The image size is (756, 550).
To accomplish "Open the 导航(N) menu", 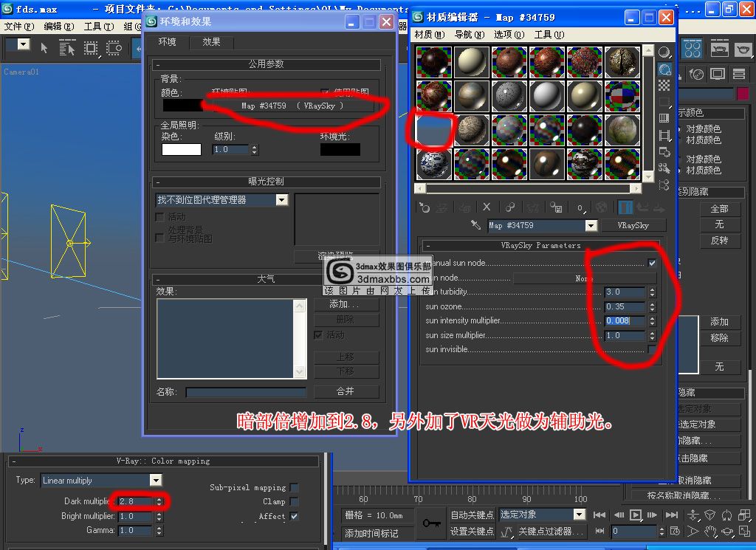I will 469,34.
